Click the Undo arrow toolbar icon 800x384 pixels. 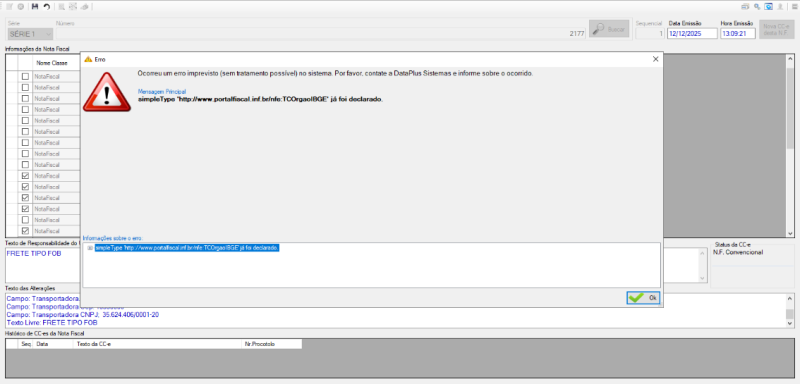point(46,7)
